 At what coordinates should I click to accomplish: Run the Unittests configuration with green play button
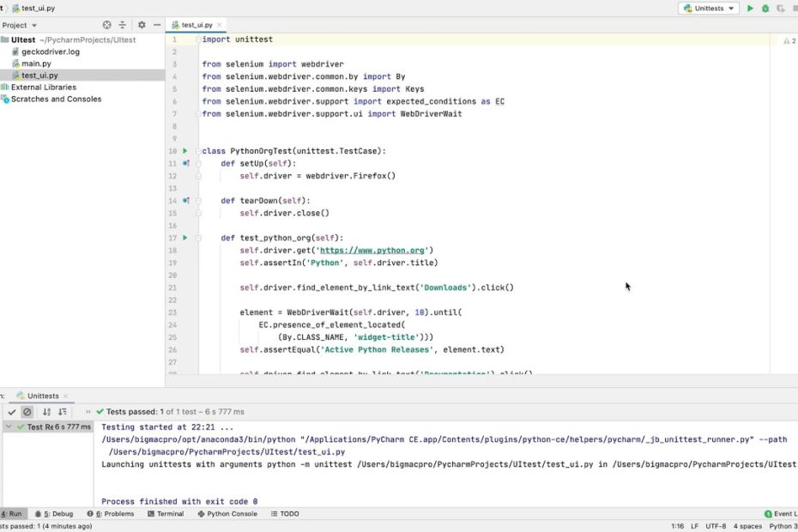[750, 9]
